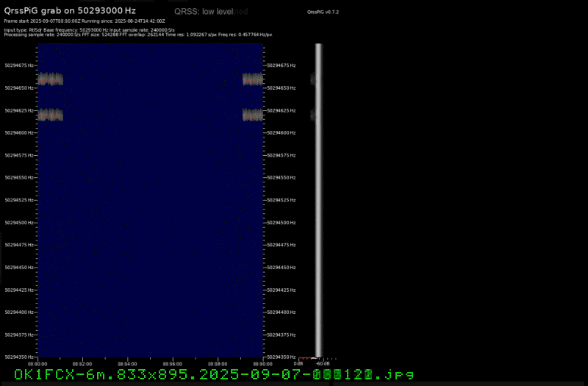Click the right-axis label 50294450 Hz
The width and height of the screenshot is (588, 386).
tap(282, 268)
